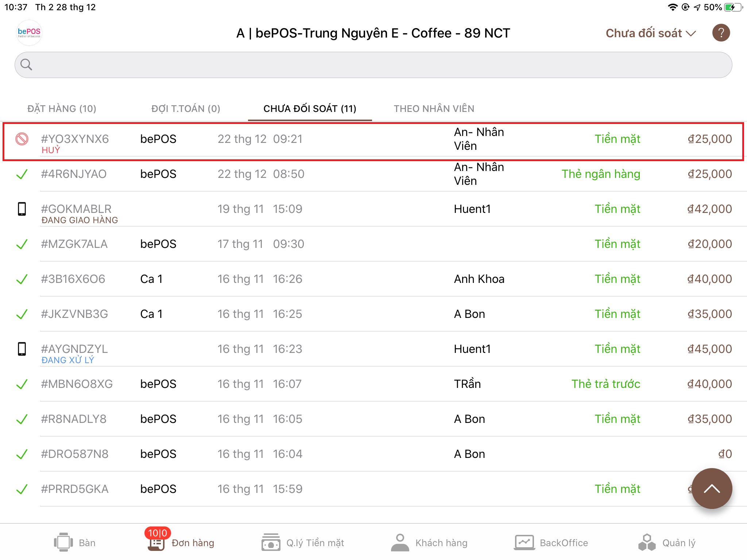Switch to THEO NHÂN VIÊN tab
Viewport: 747px width, 560px height.
[434, 109]
